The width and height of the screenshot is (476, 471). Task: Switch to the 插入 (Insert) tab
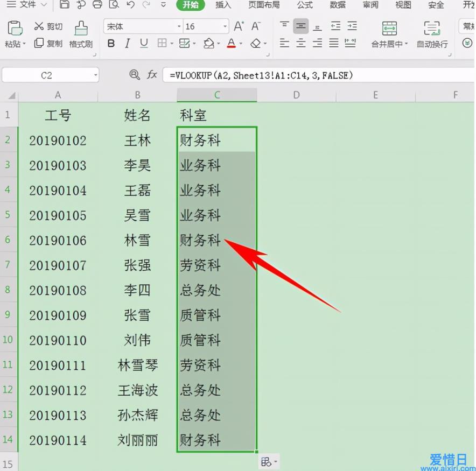point(223,5)
